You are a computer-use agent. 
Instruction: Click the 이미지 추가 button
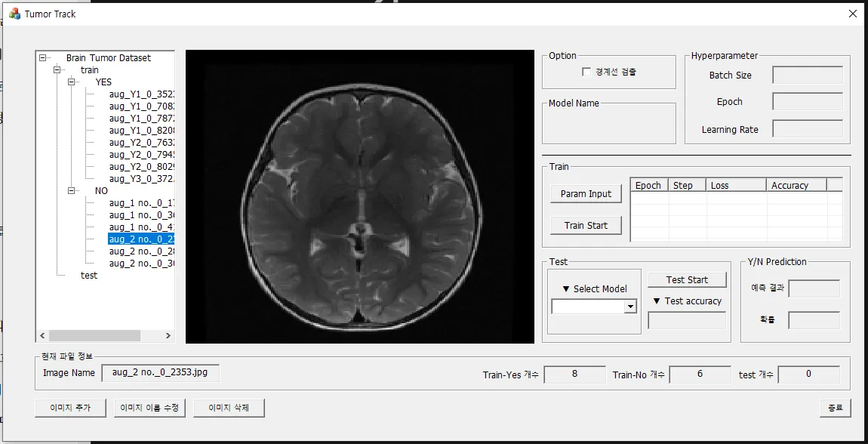[x=70, y=408]
